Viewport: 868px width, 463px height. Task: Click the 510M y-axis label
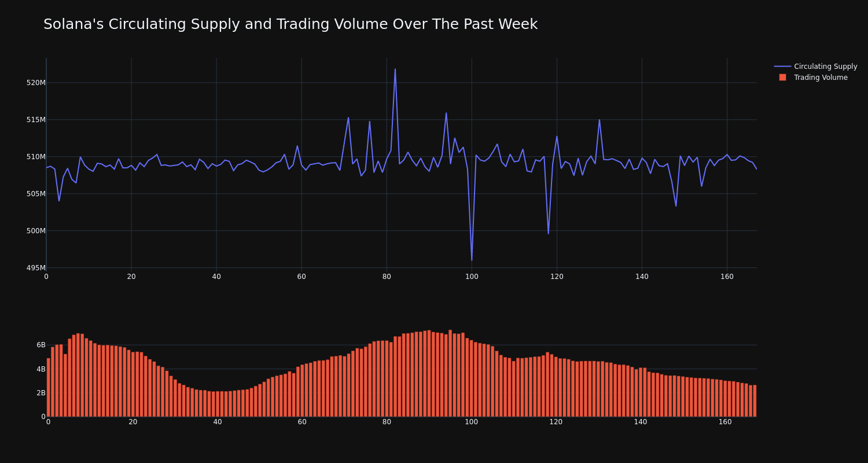36,157
